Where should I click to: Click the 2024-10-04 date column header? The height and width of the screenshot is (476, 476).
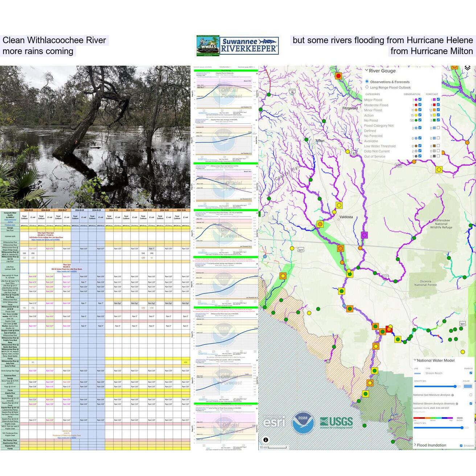(181, 210)
